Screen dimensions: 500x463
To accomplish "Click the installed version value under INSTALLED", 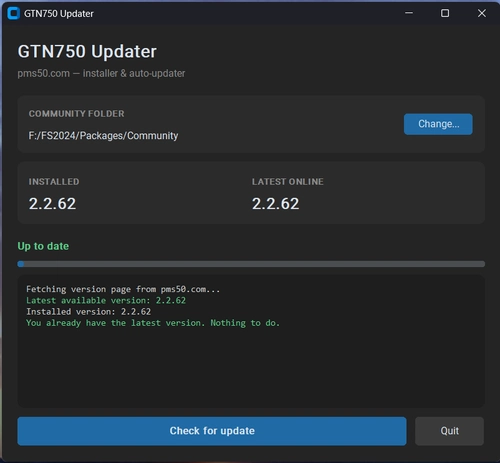I will (x=52, y=204).
